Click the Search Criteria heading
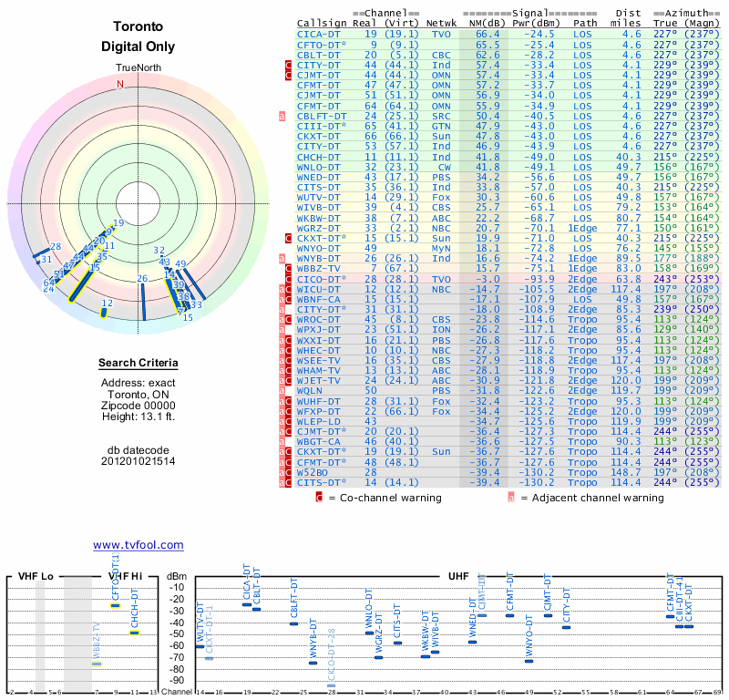This screenshot has width=729, height=700. pos(139,363)
